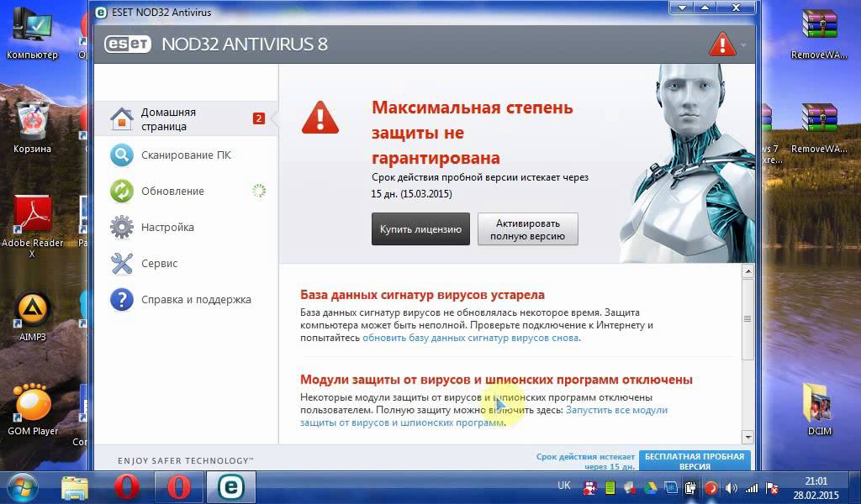The image size is (861, 504).
Task: Click the green update arrows icon
Action: 121,191
